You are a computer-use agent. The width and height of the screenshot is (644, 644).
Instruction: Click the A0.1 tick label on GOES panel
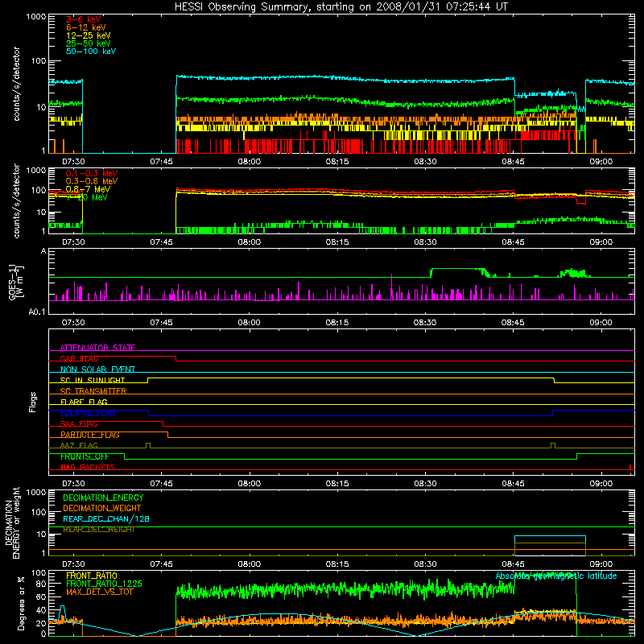tap(37, 312)
